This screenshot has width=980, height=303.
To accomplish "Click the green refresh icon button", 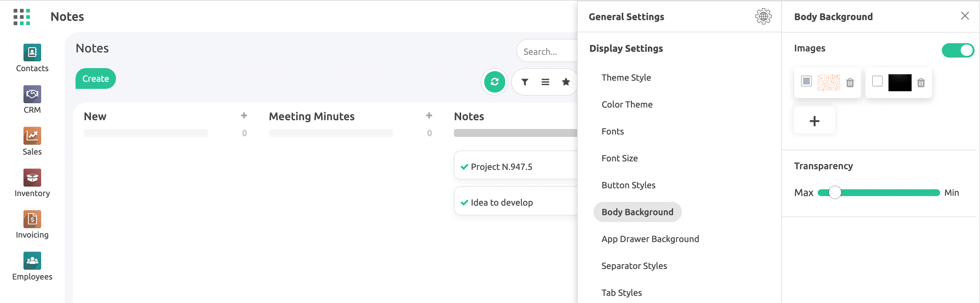I will click(x=494, y=82).
